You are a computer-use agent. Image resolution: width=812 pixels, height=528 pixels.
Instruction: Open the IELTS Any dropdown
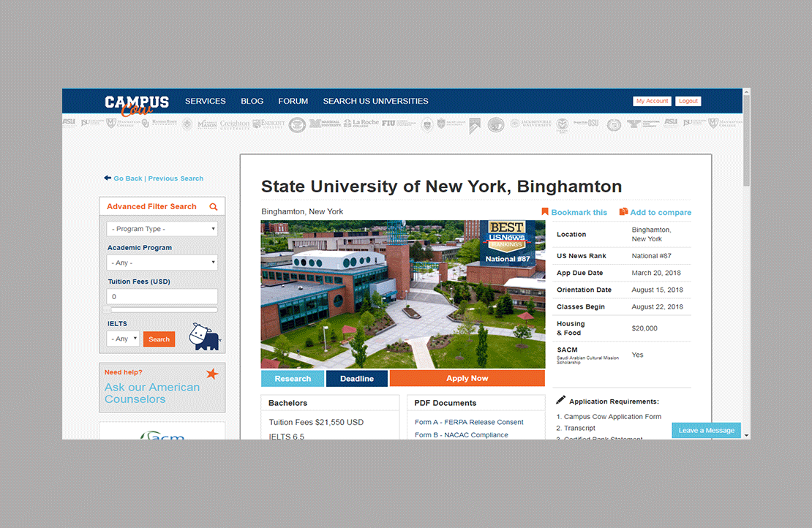(123, 339)
